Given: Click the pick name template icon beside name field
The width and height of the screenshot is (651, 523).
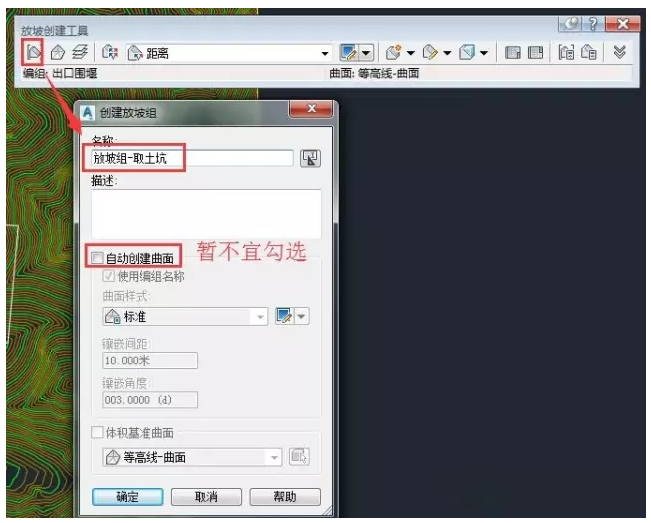Looking at the screenshot, I should pyautogui.click(x=310, y=158).
